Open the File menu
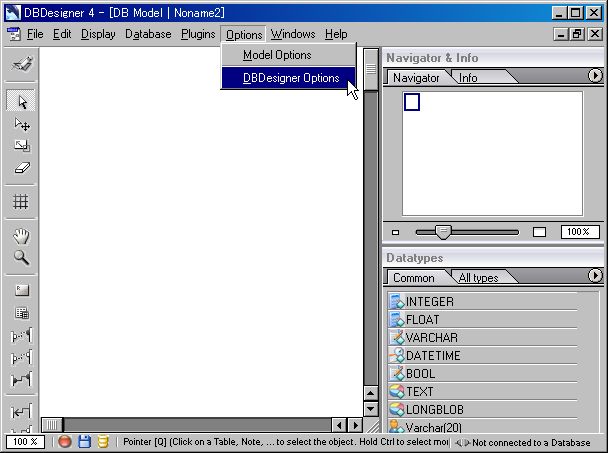 click(35, 34)
